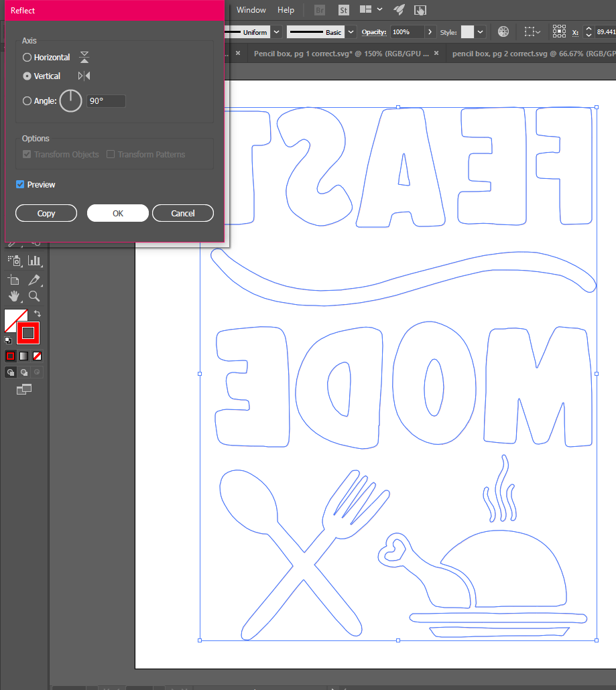
Task: Open Adobe Bridge with the Br icon
Action: [320, 10]
